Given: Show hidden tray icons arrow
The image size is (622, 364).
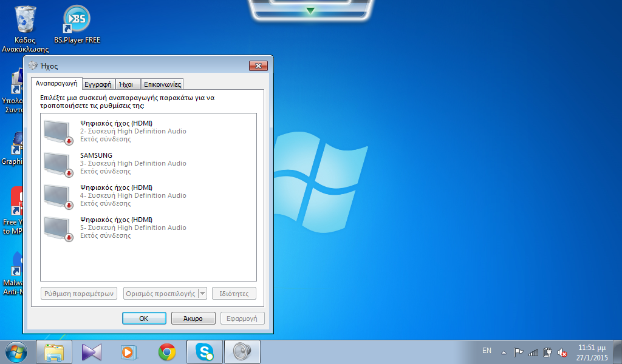Looking at the screenshot, I should 504,352.
